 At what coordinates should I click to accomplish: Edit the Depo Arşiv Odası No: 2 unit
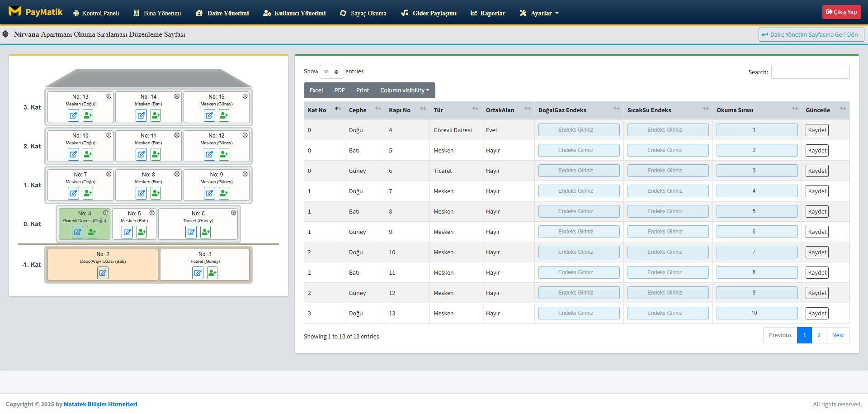[x=103, y=273]
